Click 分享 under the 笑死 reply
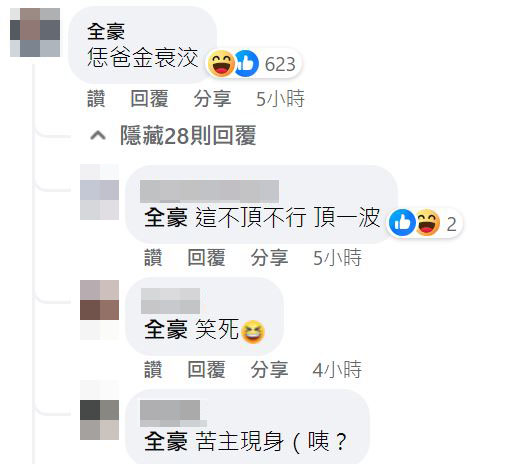The height and width of the screenshot is (464, 527). 270,370
